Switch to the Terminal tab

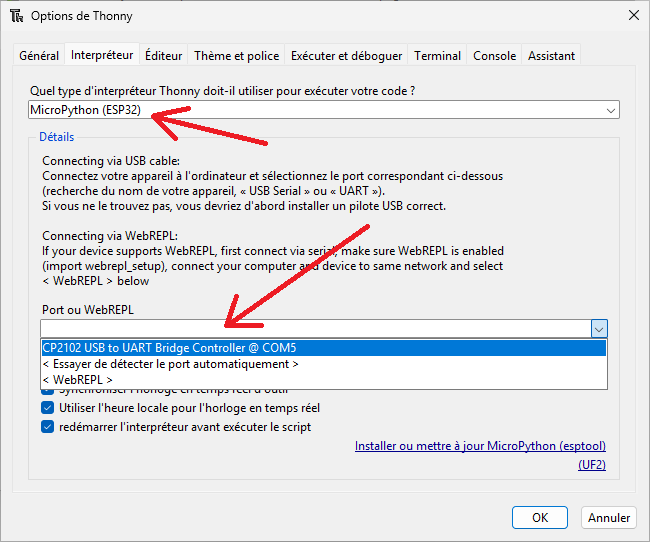438,56
